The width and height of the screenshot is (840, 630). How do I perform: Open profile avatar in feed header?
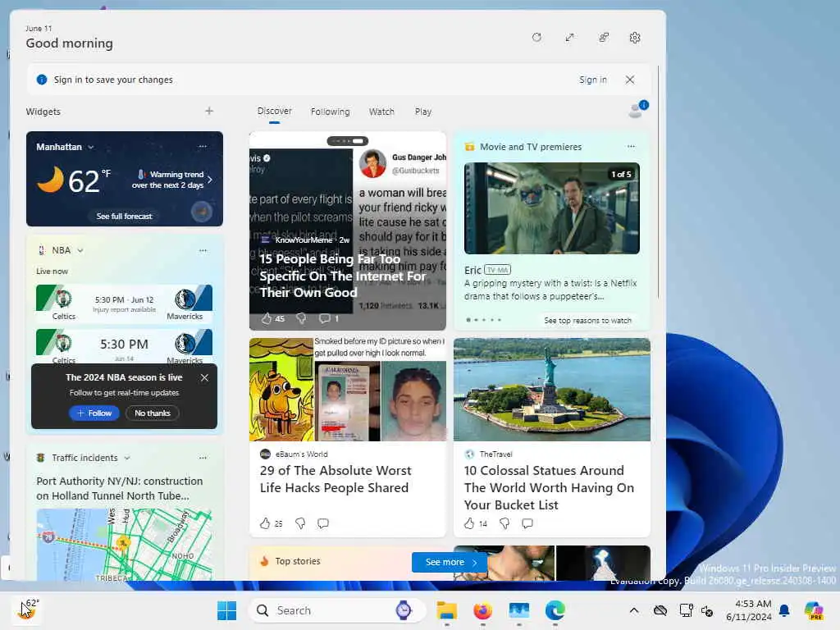637,110
